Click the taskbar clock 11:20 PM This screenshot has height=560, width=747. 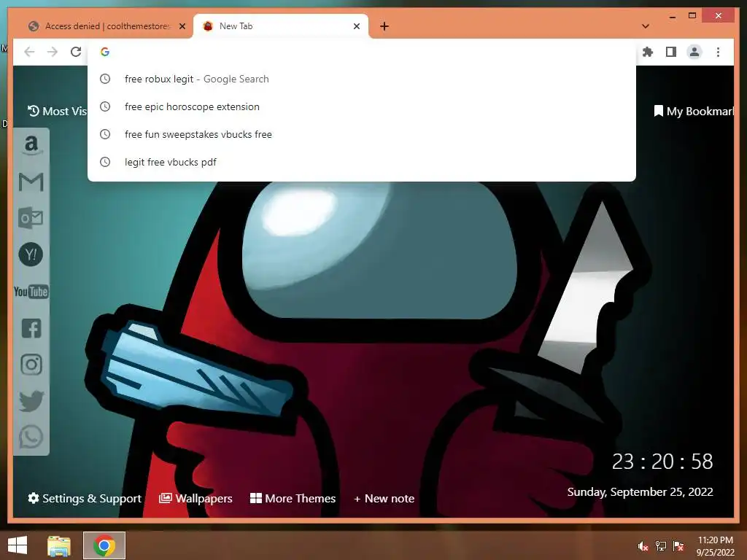click(715, 546)
